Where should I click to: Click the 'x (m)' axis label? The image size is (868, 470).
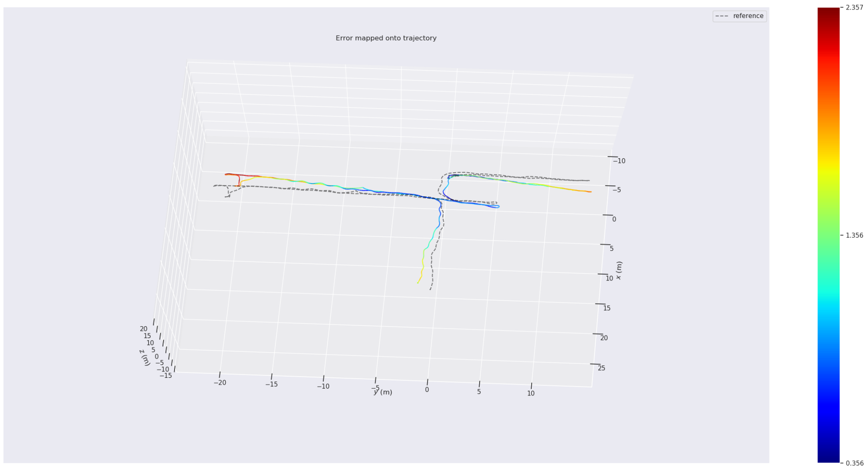tap(619, 270)
